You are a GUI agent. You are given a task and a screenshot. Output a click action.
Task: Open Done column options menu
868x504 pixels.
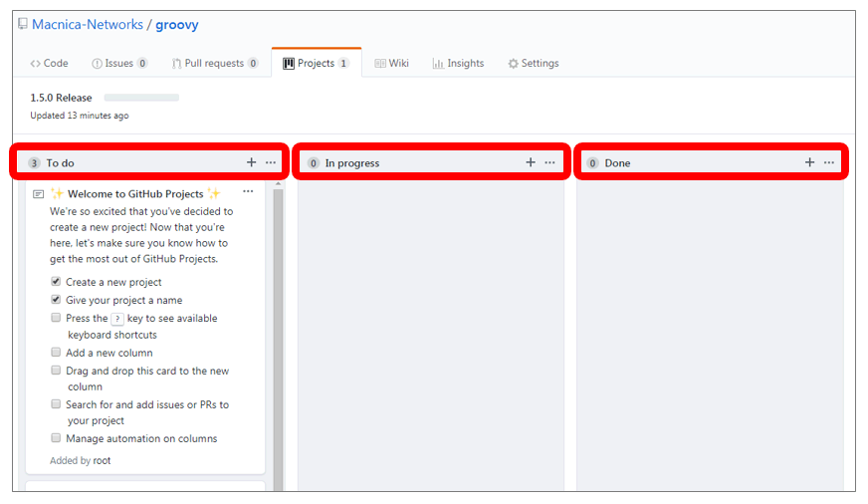829,162
